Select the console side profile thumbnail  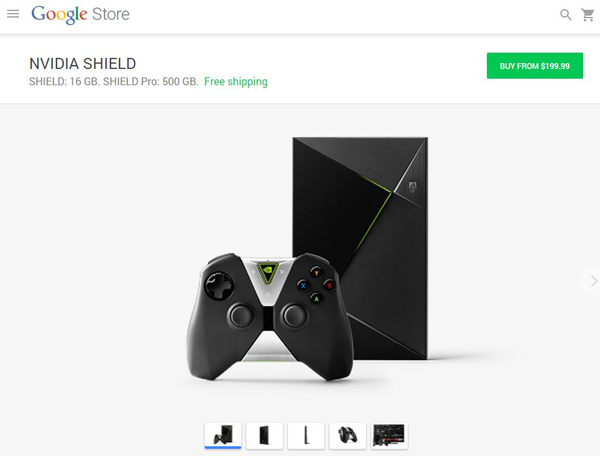tap(306, 435)
